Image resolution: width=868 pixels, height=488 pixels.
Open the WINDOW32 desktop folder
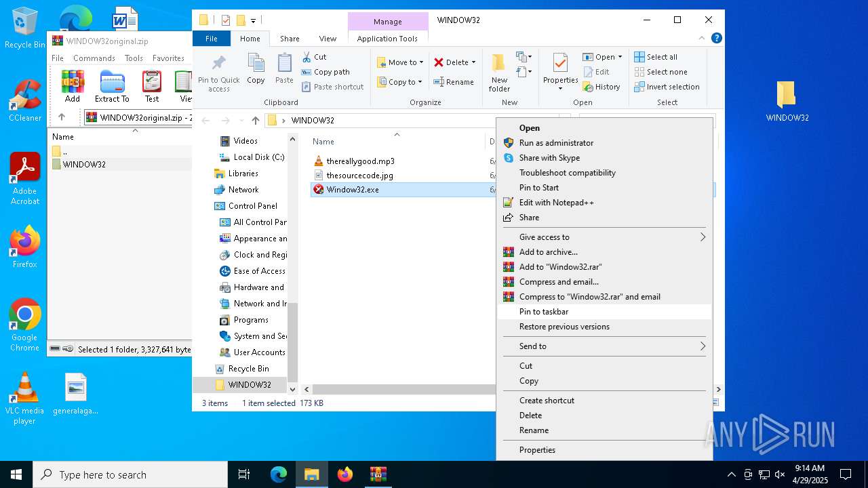click(787, 100)
